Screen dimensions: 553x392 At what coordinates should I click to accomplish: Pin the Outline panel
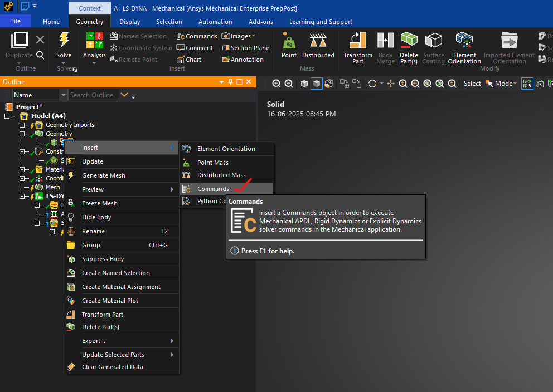coord(230,82)
